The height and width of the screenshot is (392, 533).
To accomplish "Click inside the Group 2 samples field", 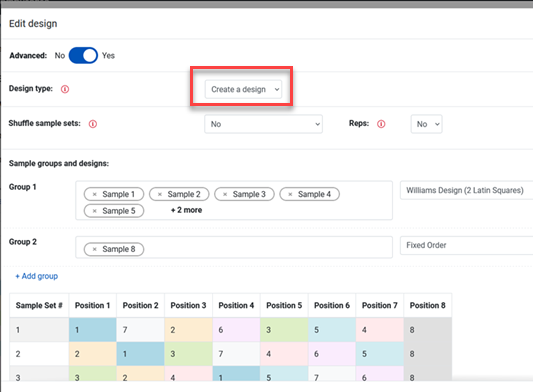I will (234, 247).
